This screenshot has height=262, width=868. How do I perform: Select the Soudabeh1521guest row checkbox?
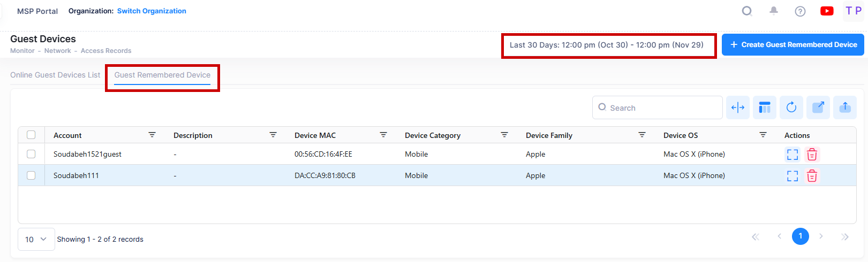(31, 154)
